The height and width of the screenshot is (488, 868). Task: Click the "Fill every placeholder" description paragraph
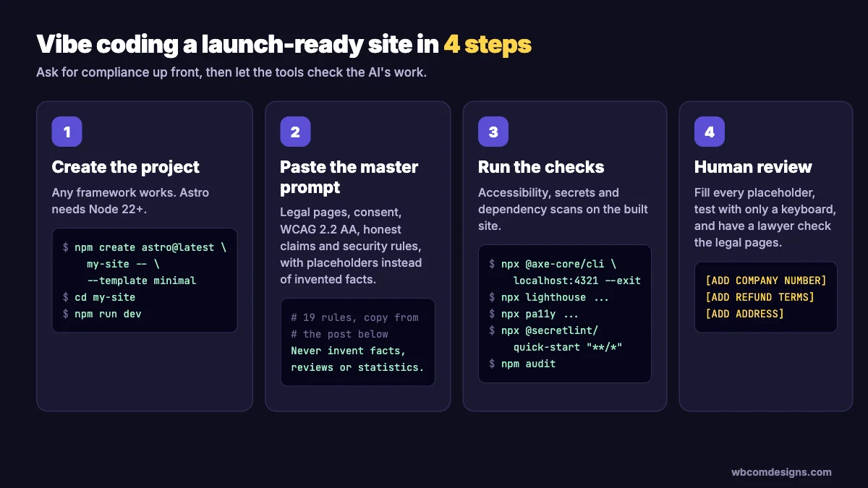click(x=765, y=218)
